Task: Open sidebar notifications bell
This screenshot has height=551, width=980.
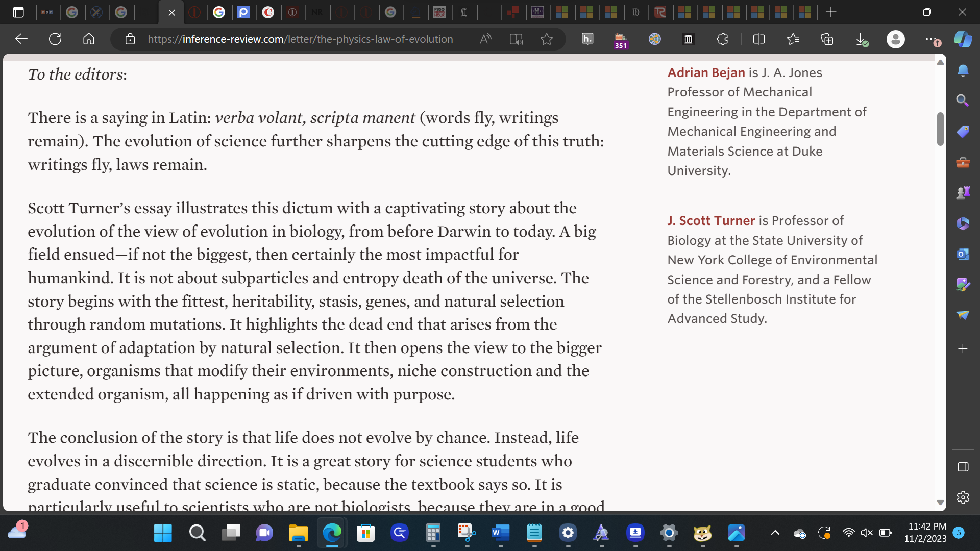Action: click(x=963, y=70)
